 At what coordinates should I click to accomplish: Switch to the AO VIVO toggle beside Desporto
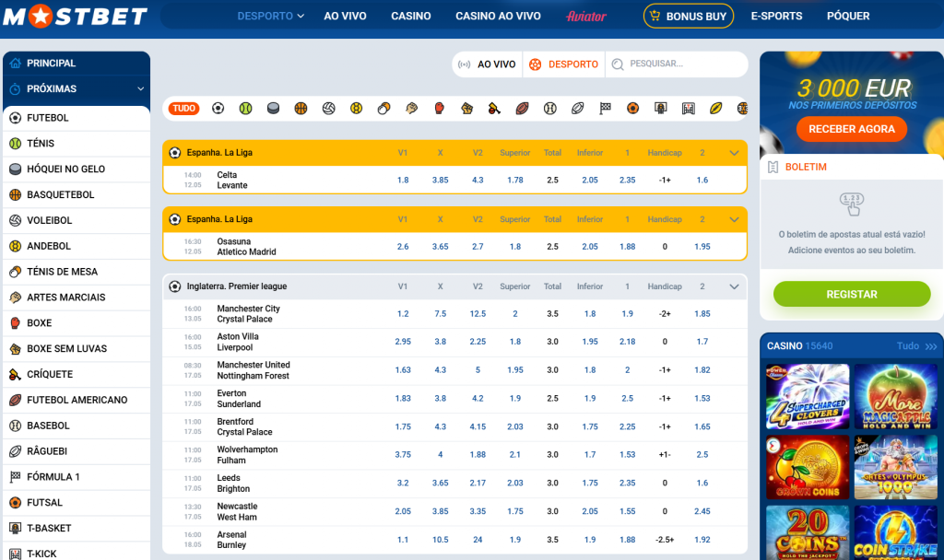487,64
